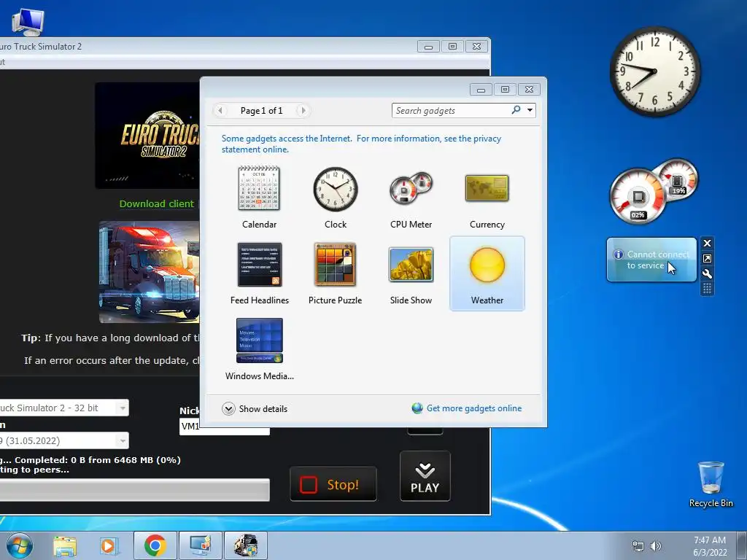Close the weather desktop gadget

point(707,244)
